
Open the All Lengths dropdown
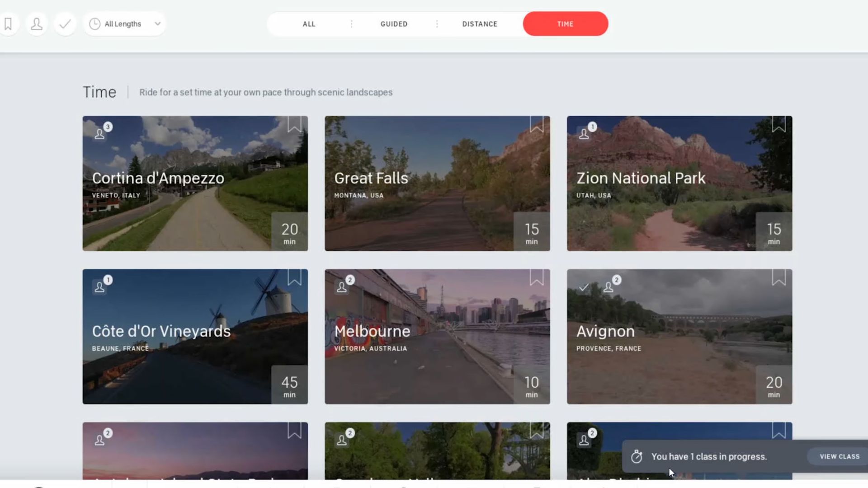click(x=123, y=24)
